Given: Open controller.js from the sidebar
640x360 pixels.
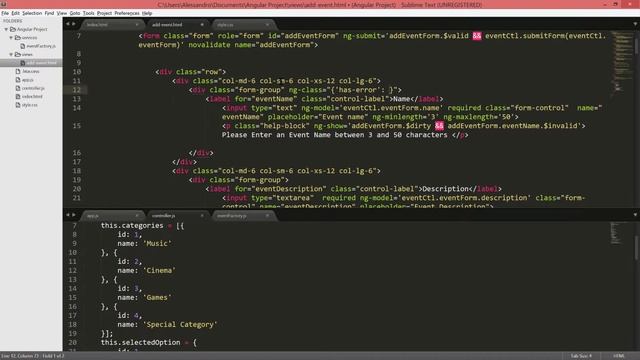Looking at the screenshot, I should (x=33, y=88).
